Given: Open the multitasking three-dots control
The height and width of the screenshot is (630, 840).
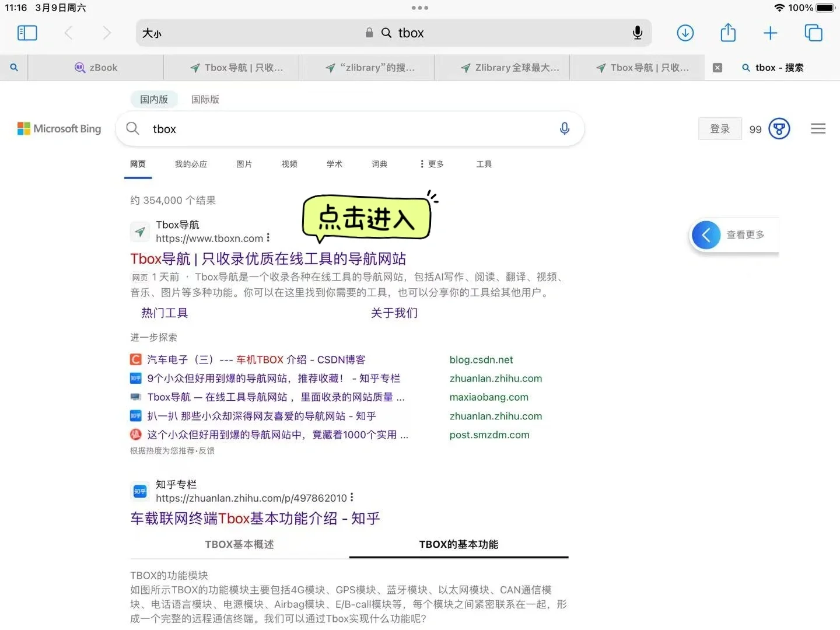Looking at the screenshot, I should click(x=420, y=8).
